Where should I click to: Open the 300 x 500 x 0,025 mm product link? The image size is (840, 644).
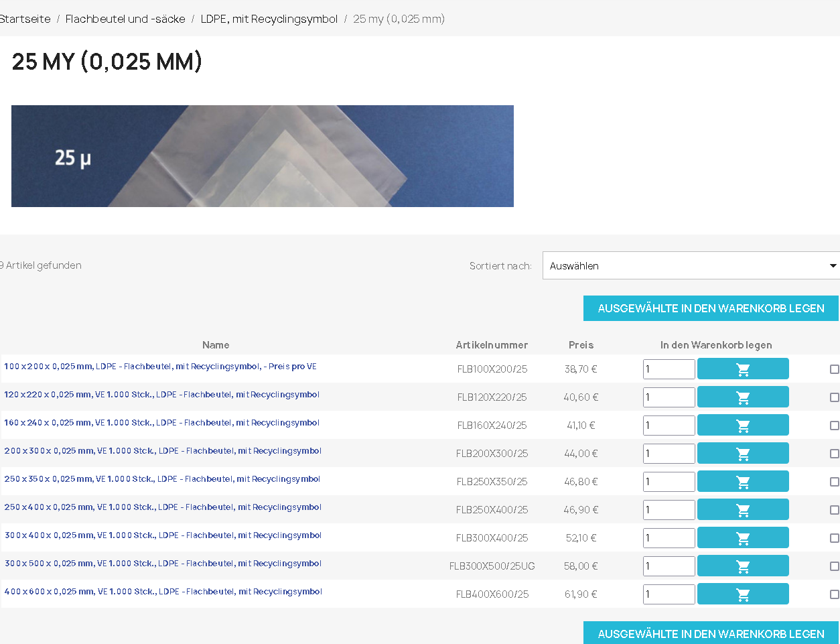tap(163, 564)
